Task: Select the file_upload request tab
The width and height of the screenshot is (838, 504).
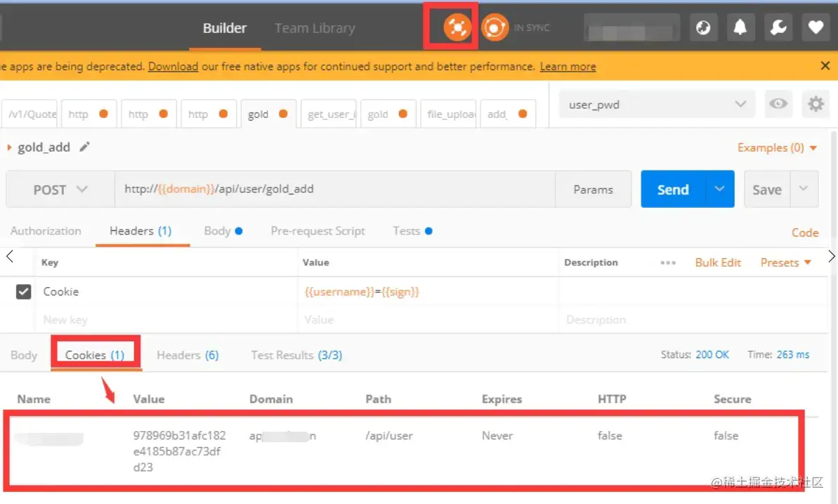Action: tap(449, 114)
